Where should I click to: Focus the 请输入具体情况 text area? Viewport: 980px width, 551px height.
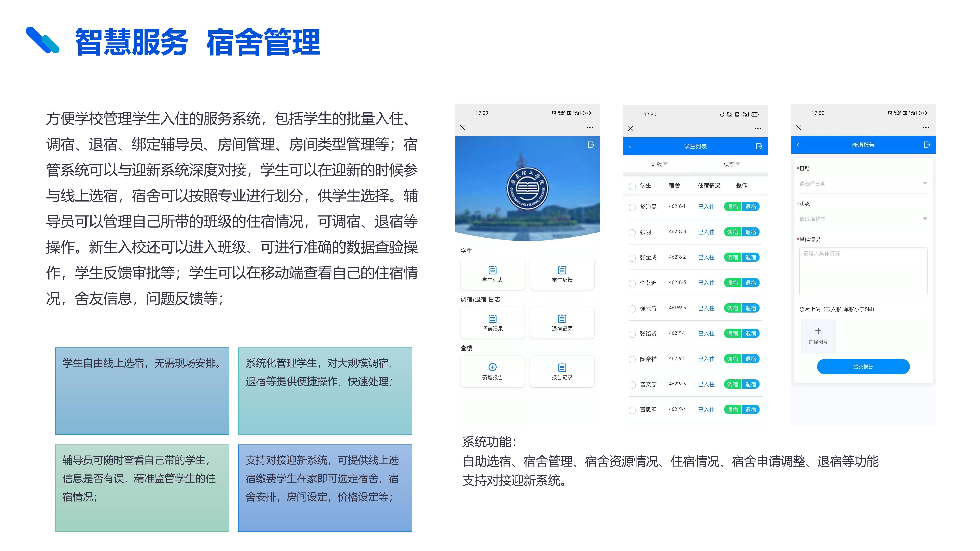[x=863, y=272]
